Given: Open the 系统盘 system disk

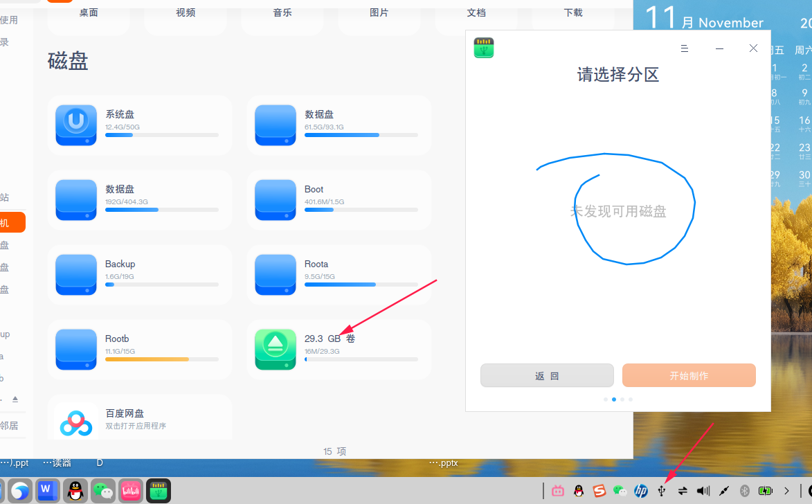Looking at the screenshot, I should coord(139,125).
